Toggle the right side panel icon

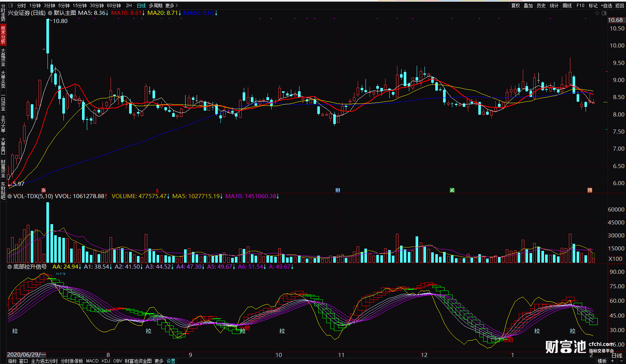pos(604,13)
